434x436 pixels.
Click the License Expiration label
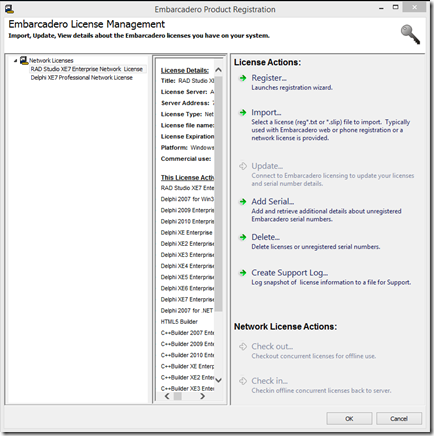click(x=187, y=136)
